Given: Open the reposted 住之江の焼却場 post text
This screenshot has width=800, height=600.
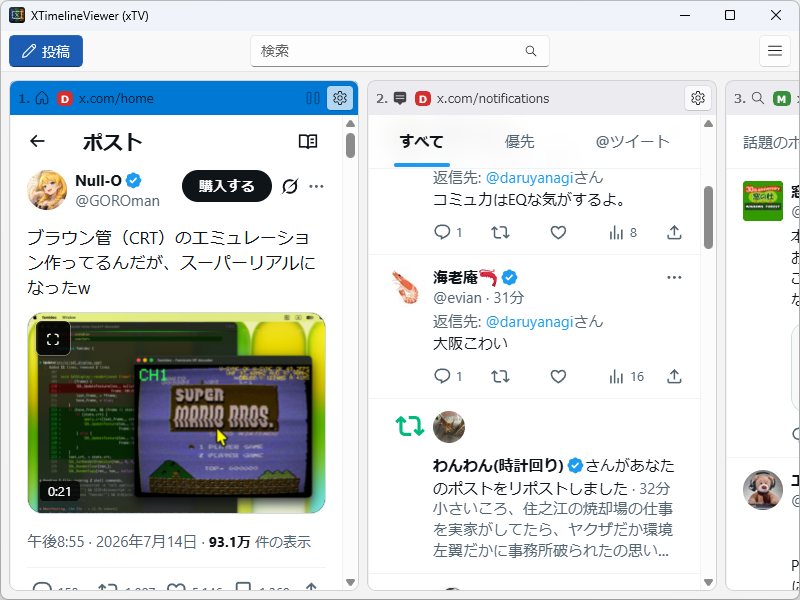Looking at the screenshot, I should [x=553, y=530].
